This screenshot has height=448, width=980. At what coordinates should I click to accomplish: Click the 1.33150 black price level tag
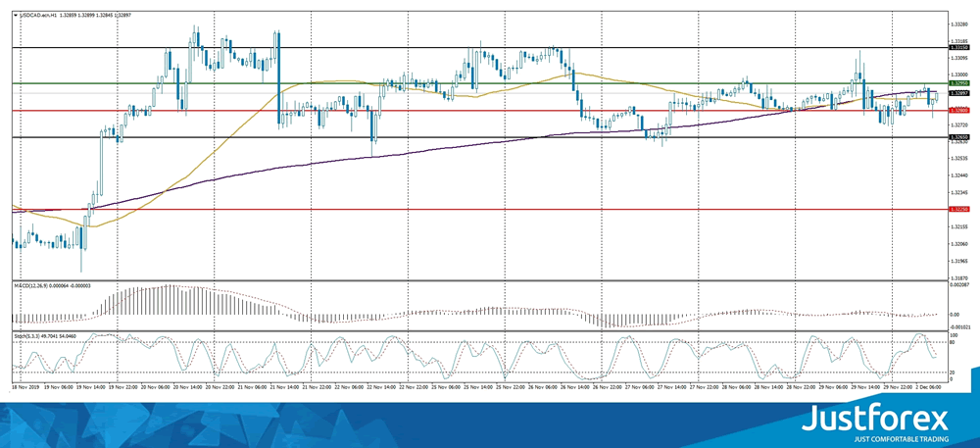click(958, 47)
